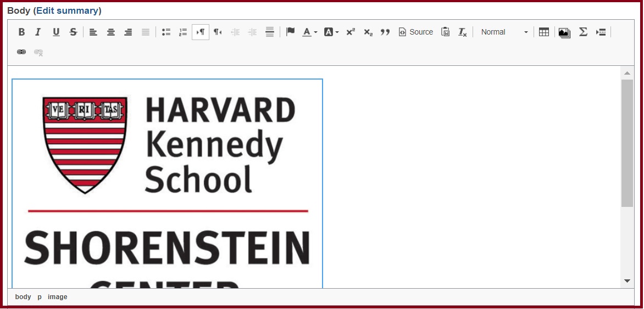Set text direction left to right

pos(201,32)
